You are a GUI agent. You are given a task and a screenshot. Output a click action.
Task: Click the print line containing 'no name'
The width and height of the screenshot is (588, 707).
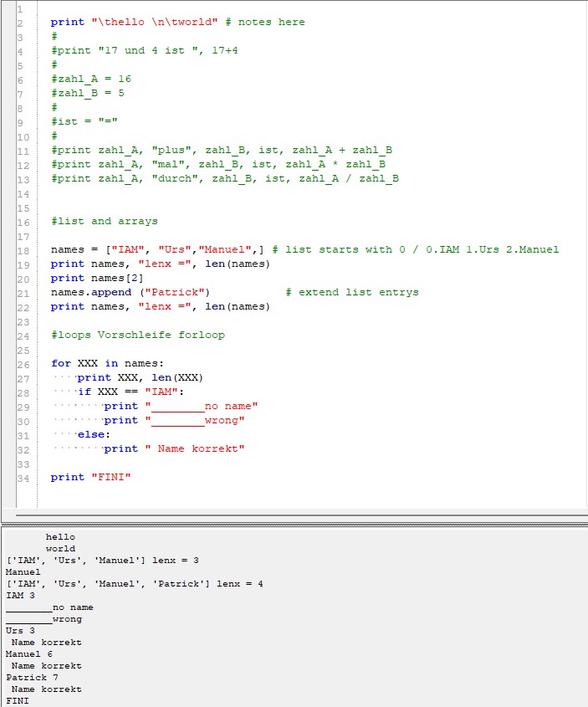click(x=182, y=407)
